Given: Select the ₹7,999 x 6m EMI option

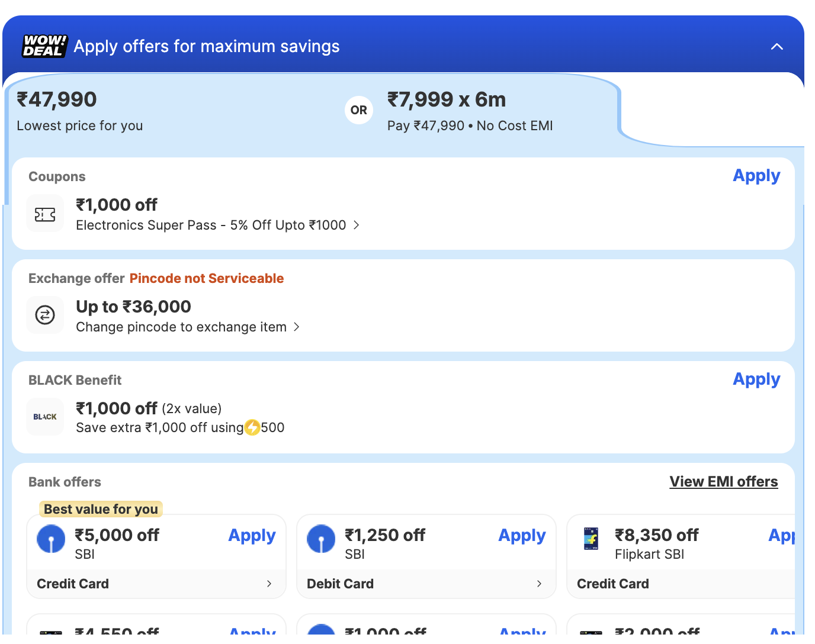Looking at the screenshot, I should [x=470, y=111].
